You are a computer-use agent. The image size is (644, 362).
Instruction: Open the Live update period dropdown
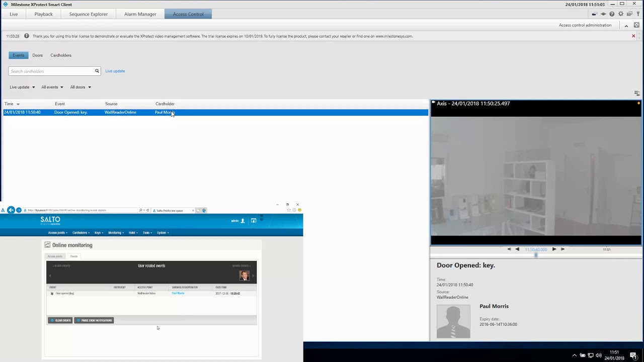(x=22, y=87)
